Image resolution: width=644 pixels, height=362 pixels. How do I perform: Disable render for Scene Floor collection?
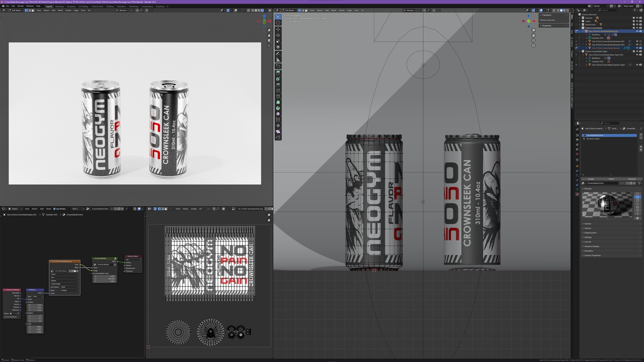click(x=640, y=24)
